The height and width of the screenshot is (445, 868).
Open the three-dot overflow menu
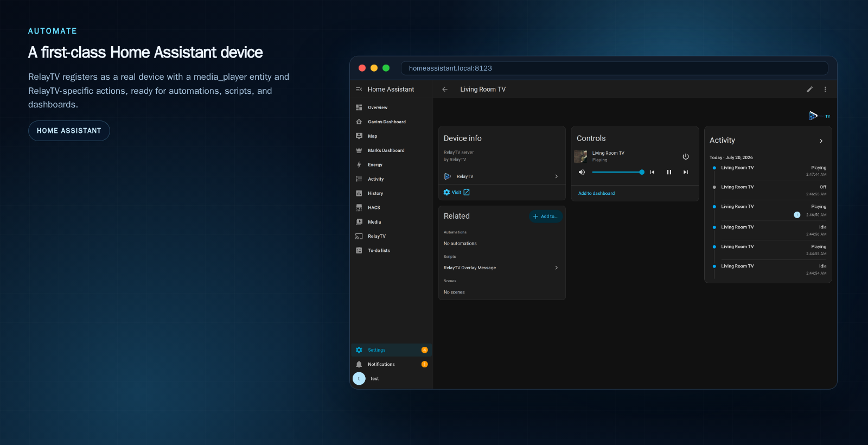(825, 90)
